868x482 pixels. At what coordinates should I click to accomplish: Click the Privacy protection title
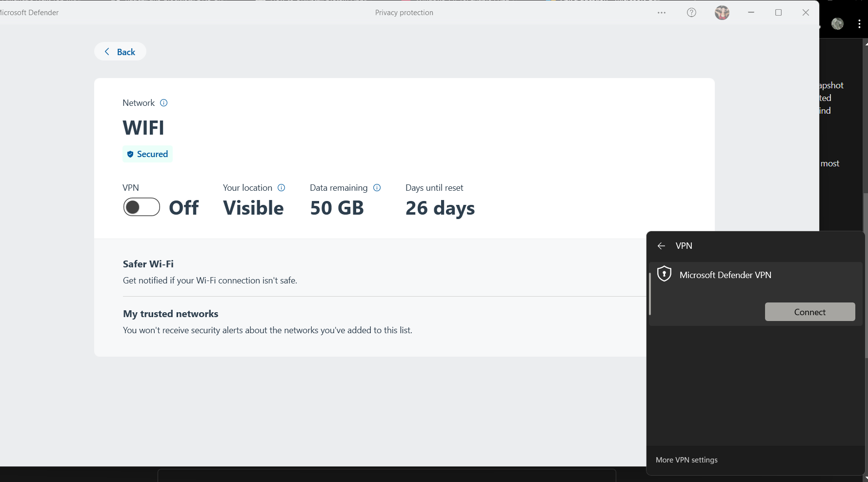[x=404, y=13]
